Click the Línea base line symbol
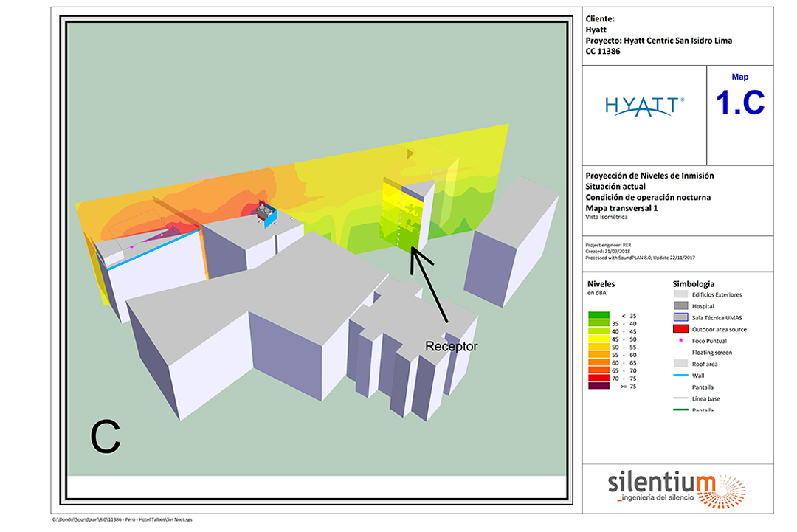The height and width of the screenshot is (532, 797). [680, 398]
